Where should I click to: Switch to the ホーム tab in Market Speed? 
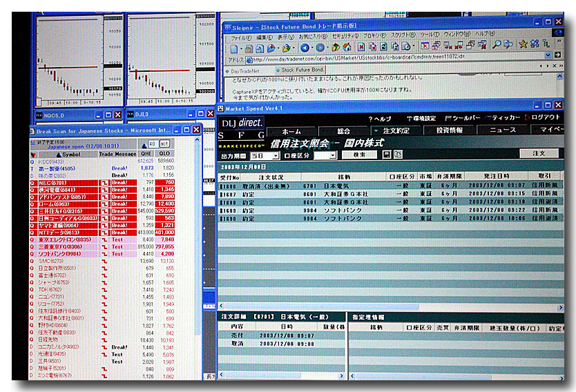[x=291, y=131]
